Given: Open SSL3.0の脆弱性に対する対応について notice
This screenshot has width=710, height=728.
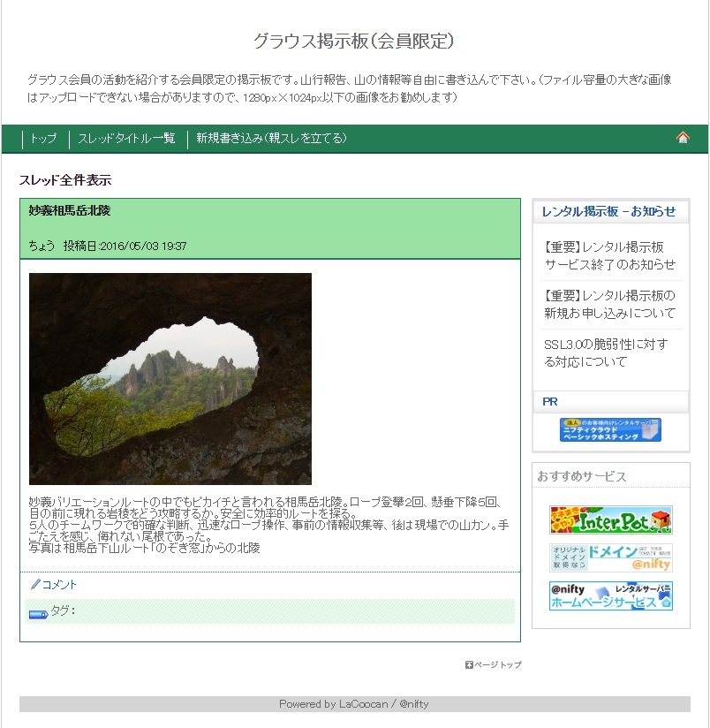Looking at the screenshot, I should (606, 353).
